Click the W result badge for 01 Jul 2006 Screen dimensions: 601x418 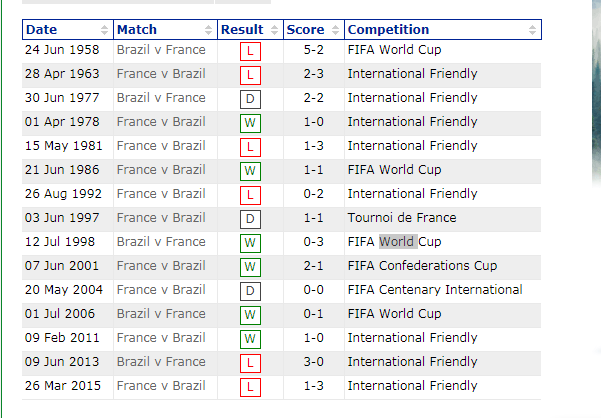click(x=250, y=315)
